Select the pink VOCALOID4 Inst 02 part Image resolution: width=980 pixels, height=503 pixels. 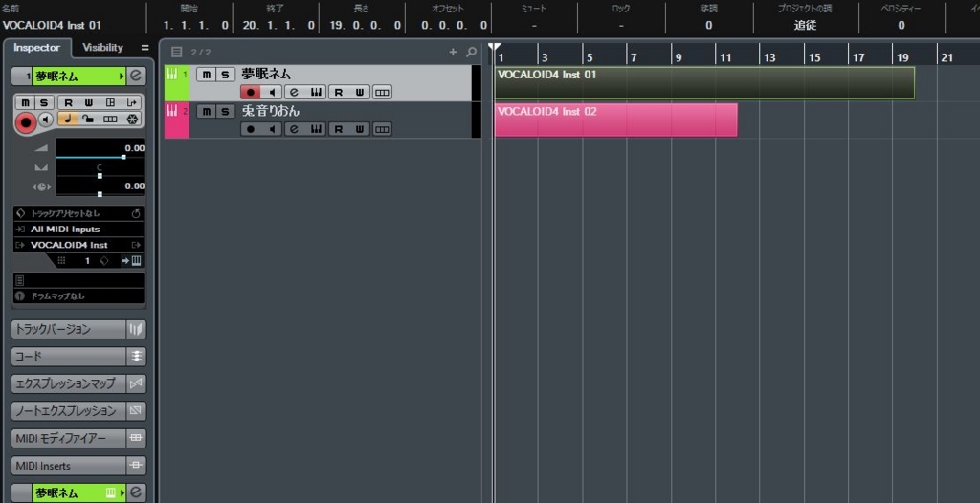[x=615, y=120]
